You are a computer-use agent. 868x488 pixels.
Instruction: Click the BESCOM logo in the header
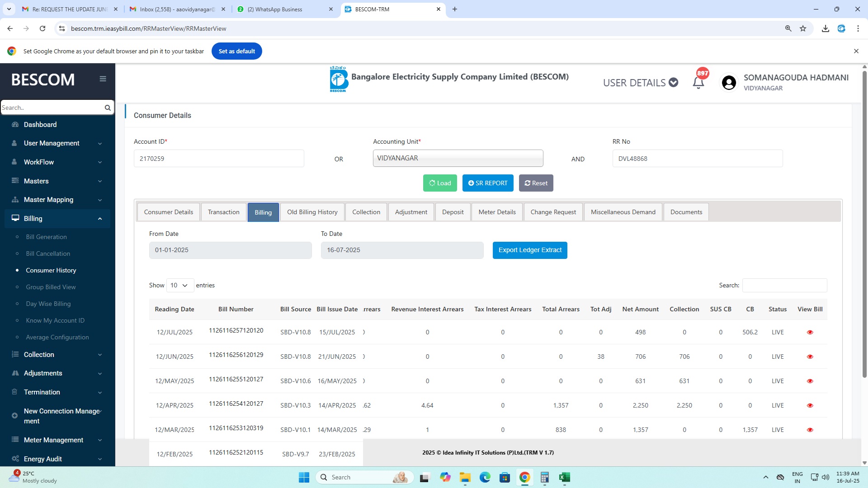coord(339,80)
